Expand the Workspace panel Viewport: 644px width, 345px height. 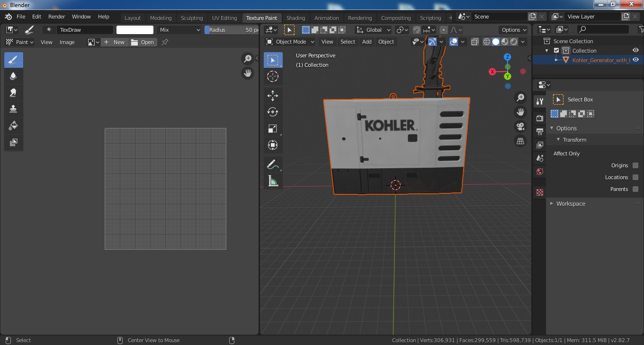pos(552,204)
